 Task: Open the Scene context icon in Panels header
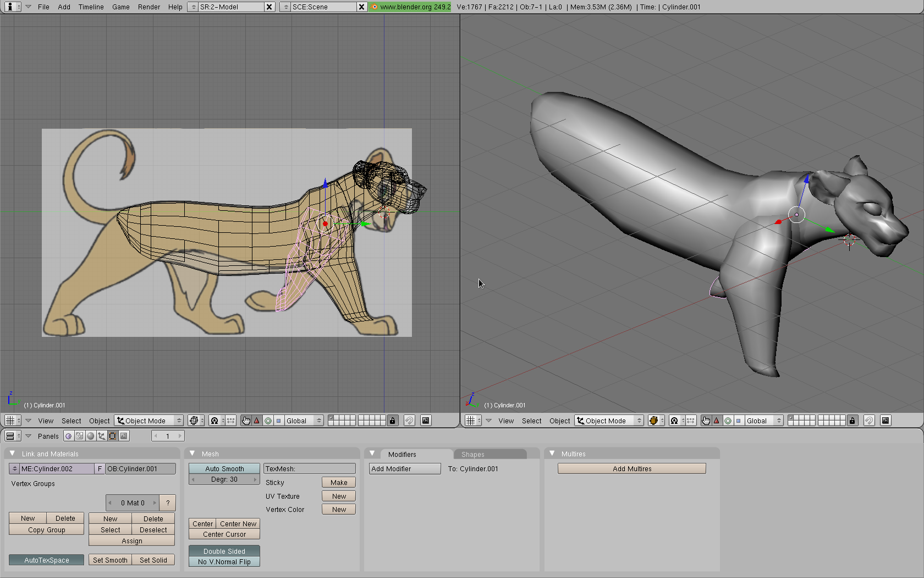pyautogui.click(x=124, y=436)
